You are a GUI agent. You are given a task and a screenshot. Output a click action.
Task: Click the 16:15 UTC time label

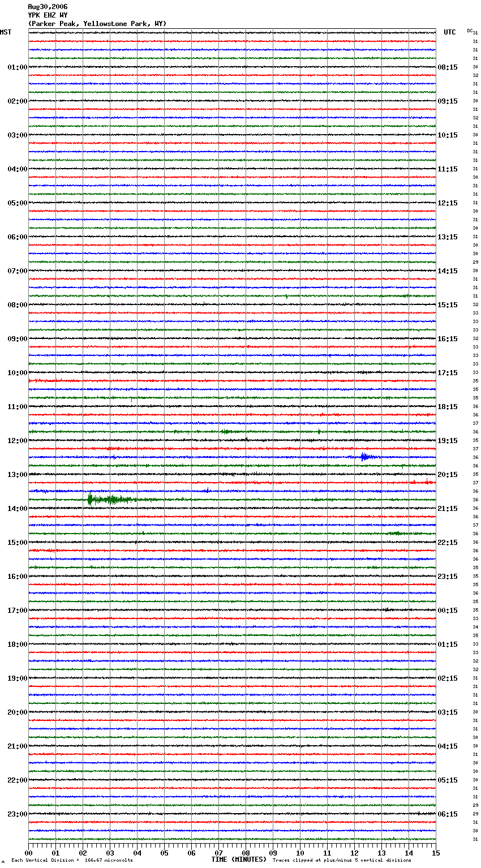pyautogui.click(x=448, y=339)
